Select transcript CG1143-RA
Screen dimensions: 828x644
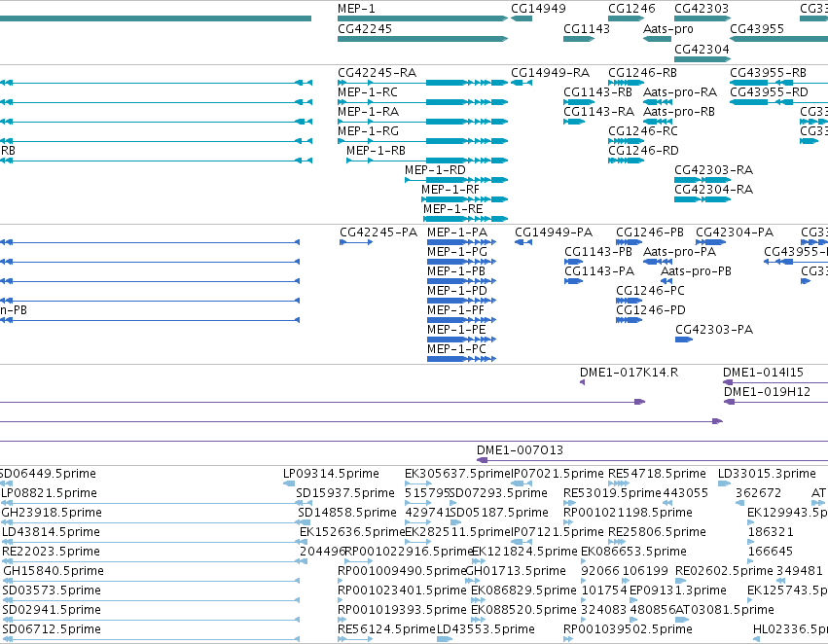click(x=574, y=122)
